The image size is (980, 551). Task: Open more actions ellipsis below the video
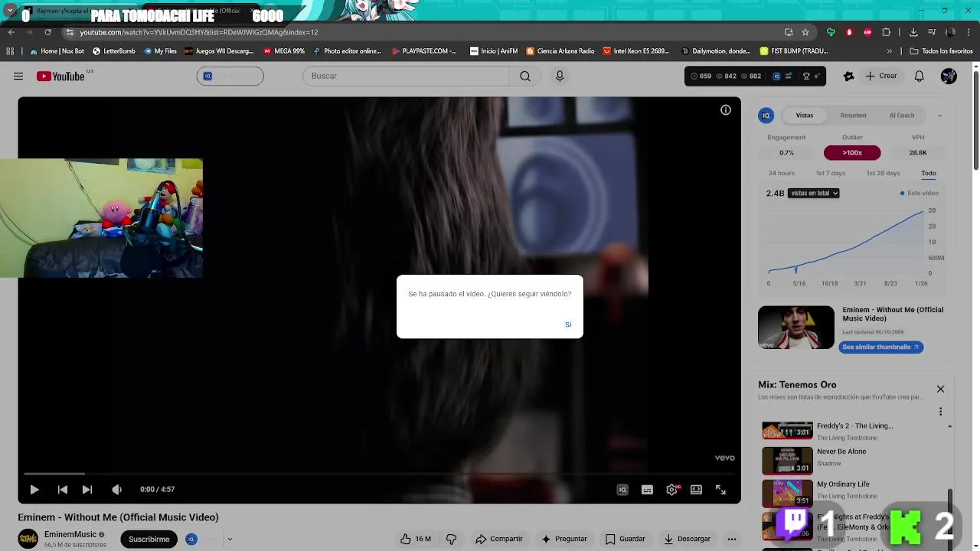(732, 539)
